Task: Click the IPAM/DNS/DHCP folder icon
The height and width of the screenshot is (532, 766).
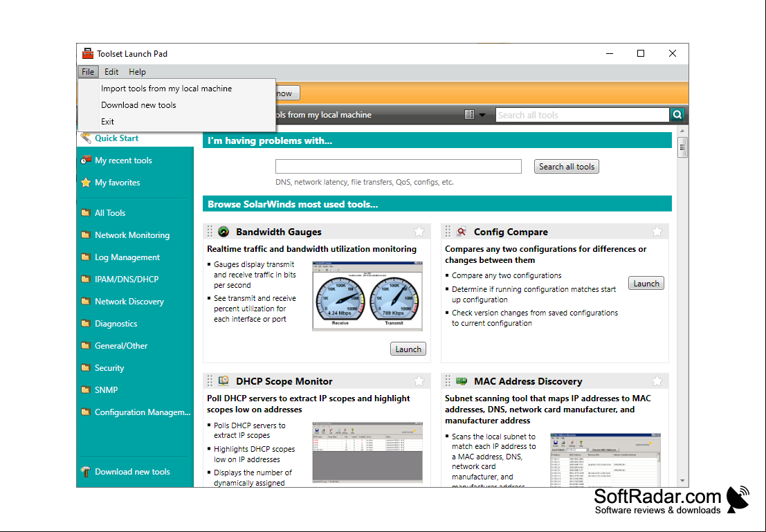Action: click(86, 279)
